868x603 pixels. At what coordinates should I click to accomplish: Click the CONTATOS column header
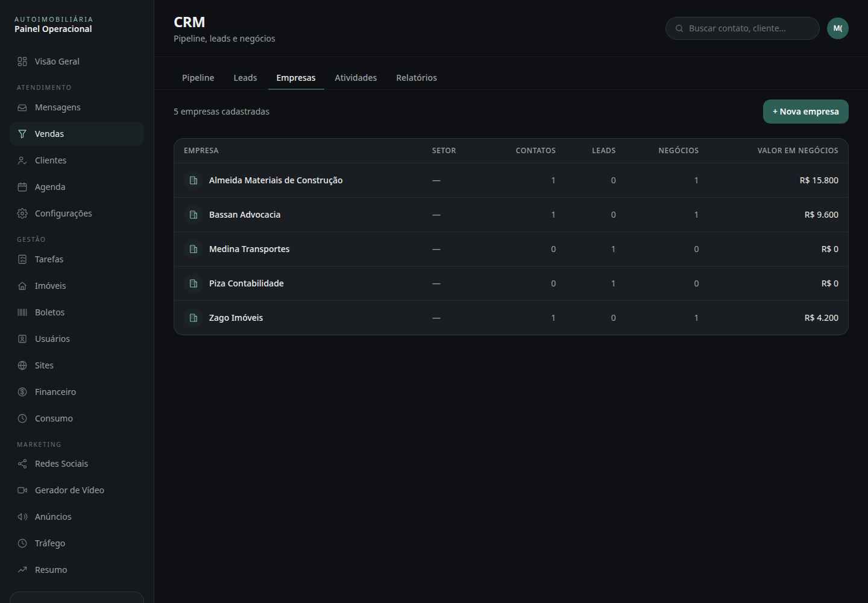tap(536, 151)
